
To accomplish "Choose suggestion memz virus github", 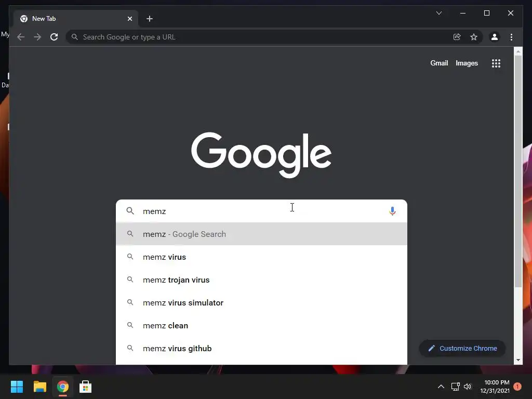I will 262,349.
